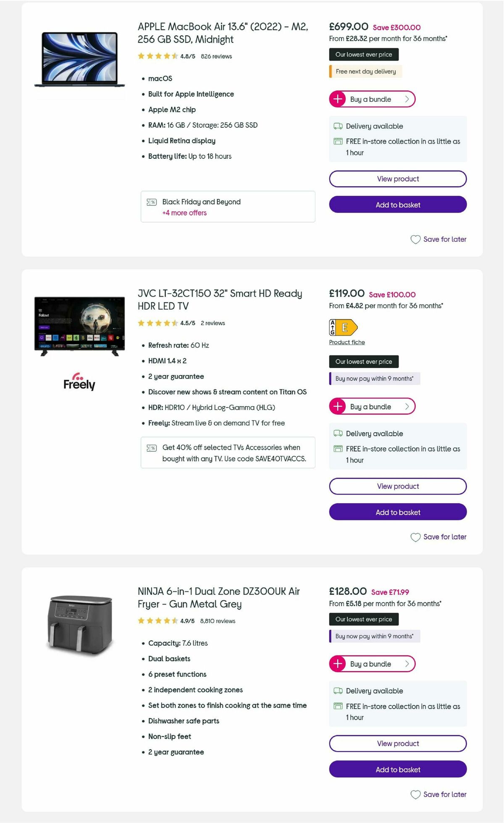Screen dimensions: 504x823
Task: Click the pink plus icon on the JVC Buy a bundle
Action: tap(338, 406)
